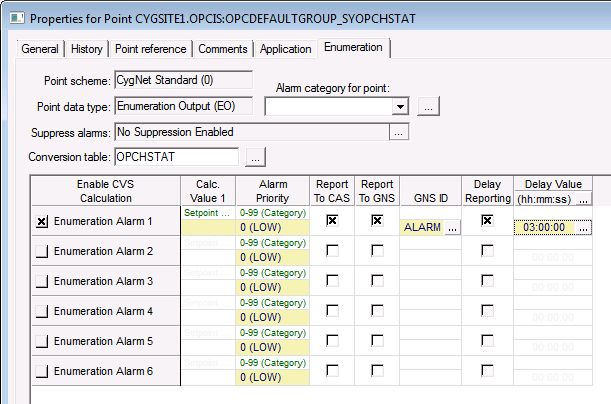Enable Enumeration Alarm 2 checkbox
This screenshot has height=404, width=611.
pos(42,251)
